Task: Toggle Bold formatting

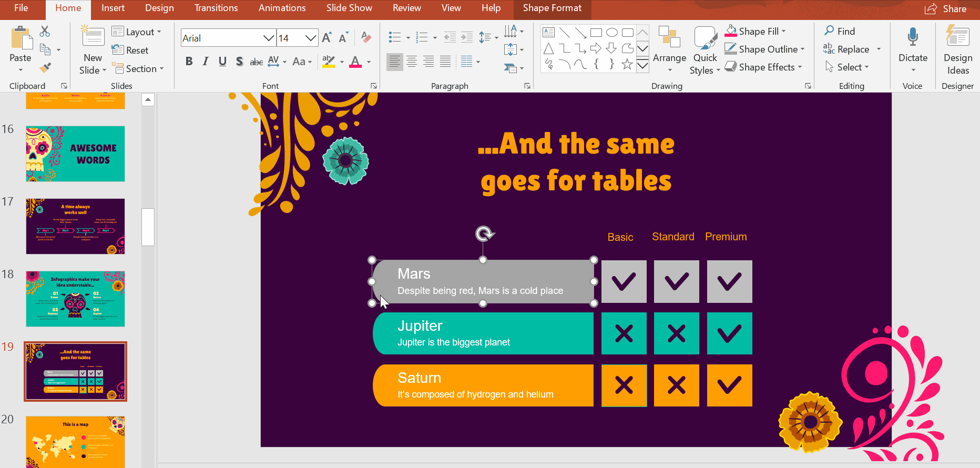Action: [x=189, y=62]
